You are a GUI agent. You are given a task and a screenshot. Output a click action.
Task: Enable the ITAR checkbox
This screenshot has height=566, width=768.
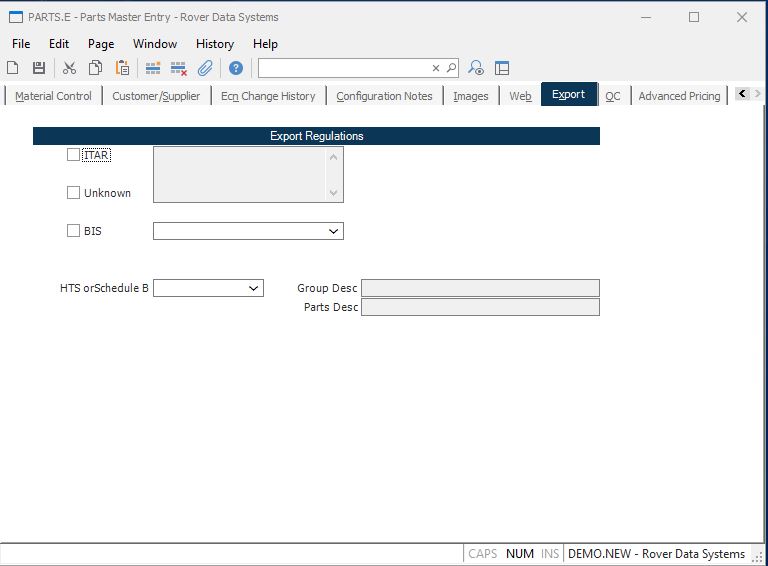73,155
